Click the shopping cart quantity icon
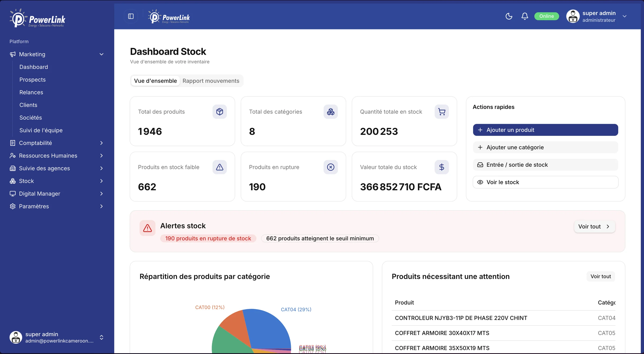The width and height of the screenshot is (644, 354). coord(442,112)
